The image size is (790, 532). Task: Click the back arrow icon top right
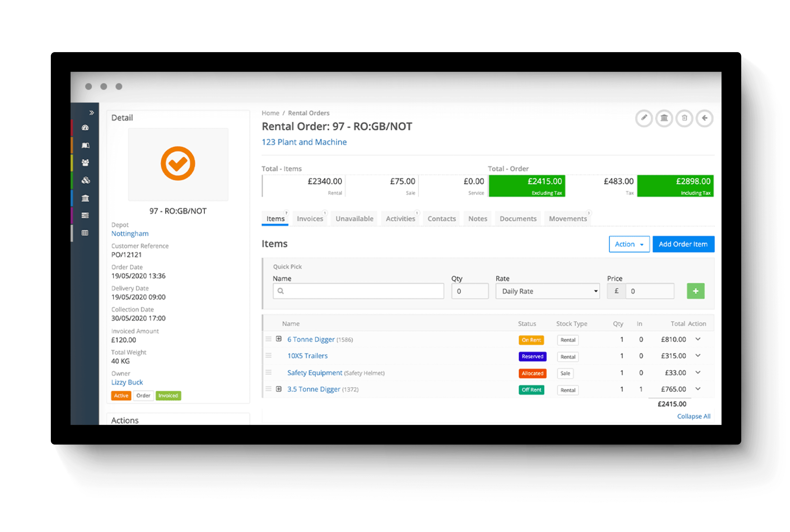(x=705, y=118)
